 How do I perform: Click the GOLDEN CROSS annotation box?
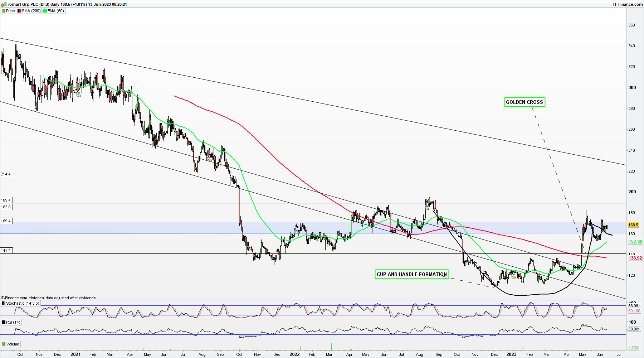point(525,102)
